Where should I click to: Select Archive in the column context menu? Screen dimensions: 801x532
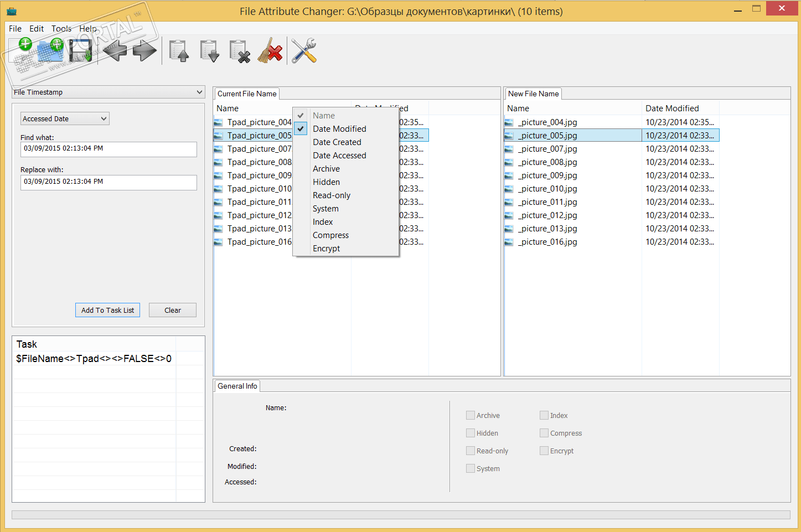tap(346, 169)
